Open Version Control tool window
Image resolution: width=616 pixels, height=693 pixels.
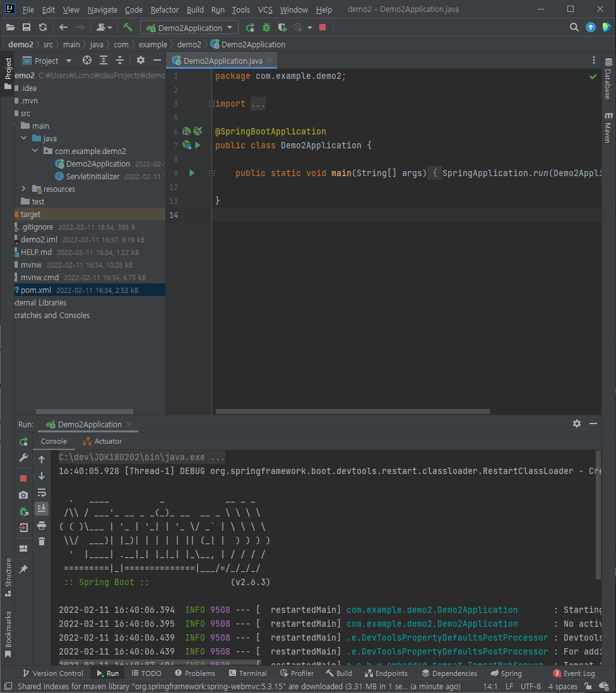(52, 673)
